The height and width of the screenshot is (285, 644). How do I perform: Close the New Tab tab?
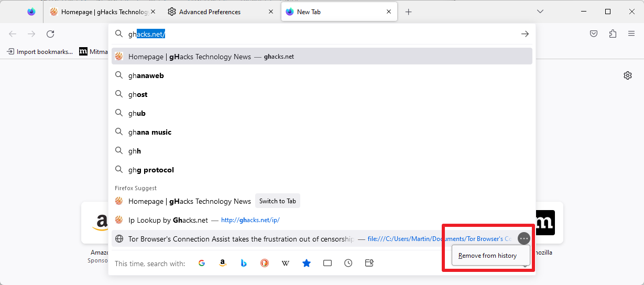tap(388, 12)
